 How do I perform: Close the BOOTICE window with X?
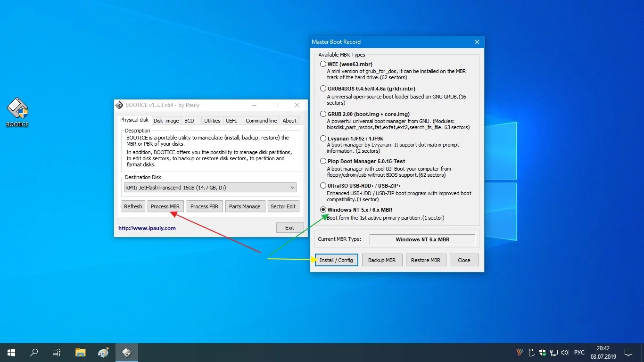pos(297,105)
